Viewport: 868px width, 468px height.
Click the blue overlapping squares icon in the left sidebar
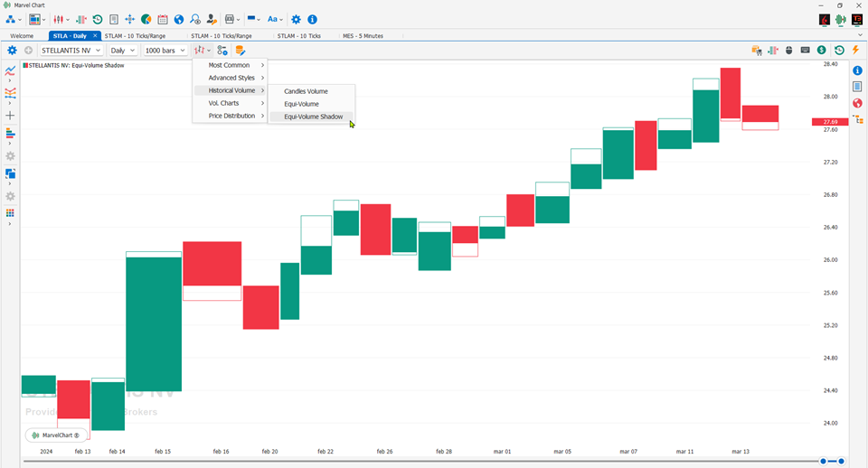point(10,173)
